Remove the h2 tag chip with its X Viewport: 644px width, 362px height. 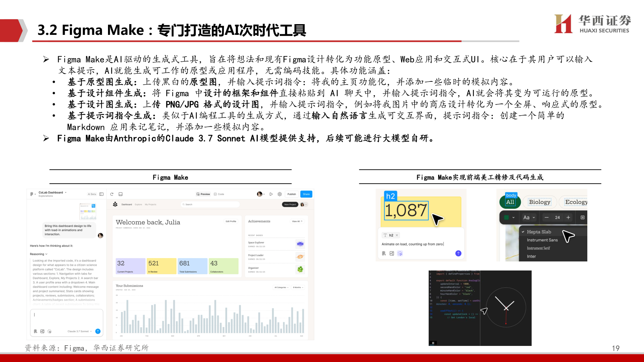coord(397,235)
